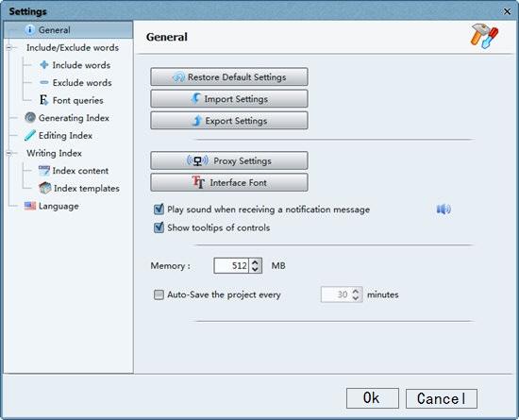Click the Generating Index icon

[x=30, y=117]
